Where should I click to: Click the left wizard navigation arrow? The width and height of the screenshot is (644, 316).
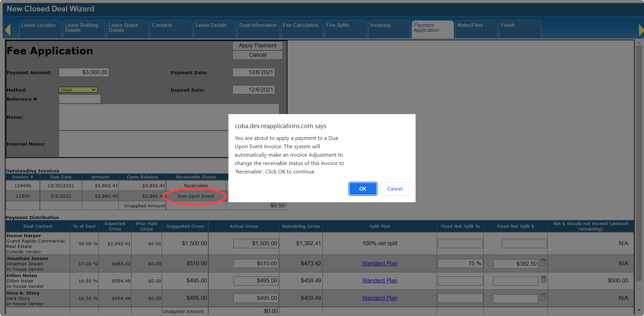tap(8, 30)
